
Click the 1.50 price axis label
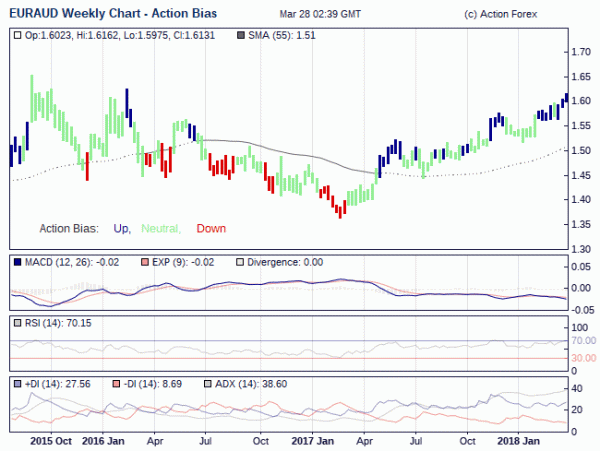coord(581,150)
